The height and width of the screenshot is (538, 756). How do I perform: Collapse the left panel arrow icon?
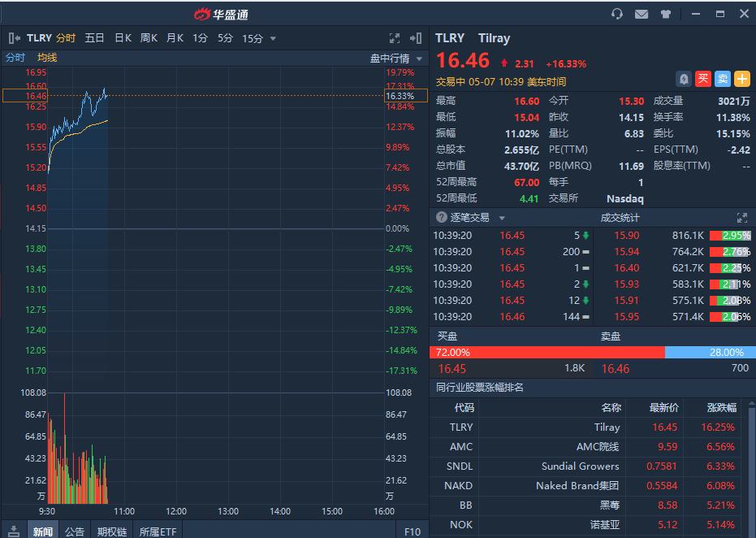point(14,38)
